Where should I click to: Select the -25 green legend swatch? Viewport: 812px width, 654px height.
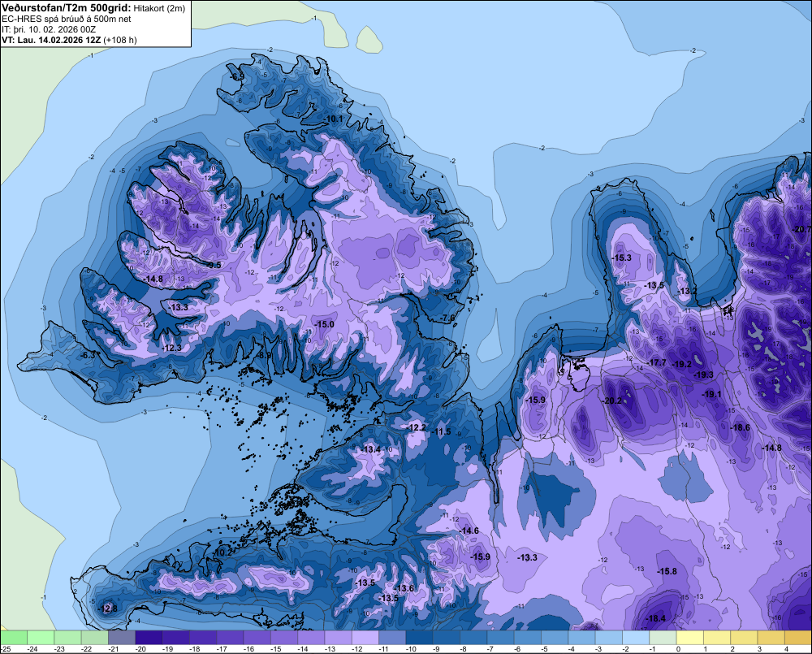click(x=14, y=638)
